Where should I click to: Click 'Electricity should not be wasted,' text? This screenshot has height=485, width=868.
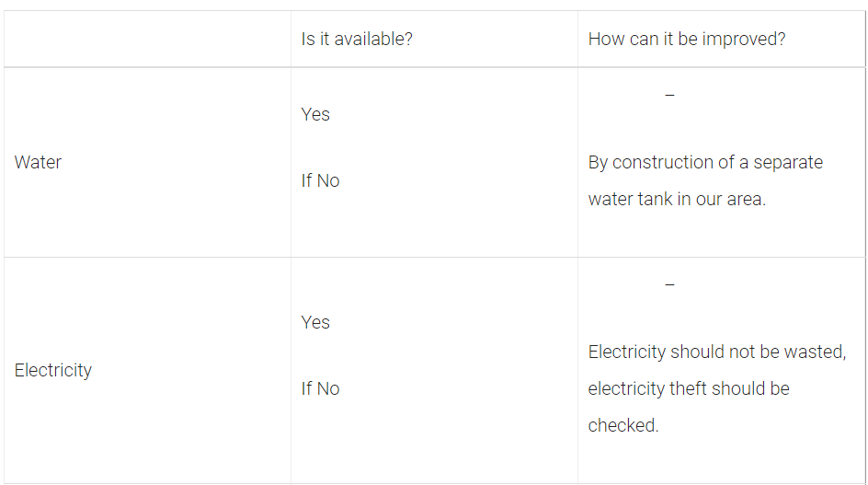[717, 352]
